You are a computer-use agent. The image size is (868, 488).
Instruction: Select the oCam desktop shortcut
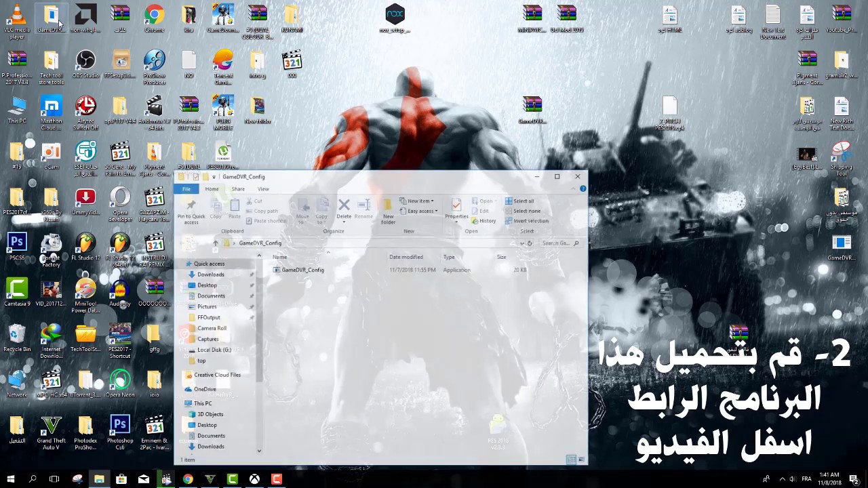(x=51, y=156)
